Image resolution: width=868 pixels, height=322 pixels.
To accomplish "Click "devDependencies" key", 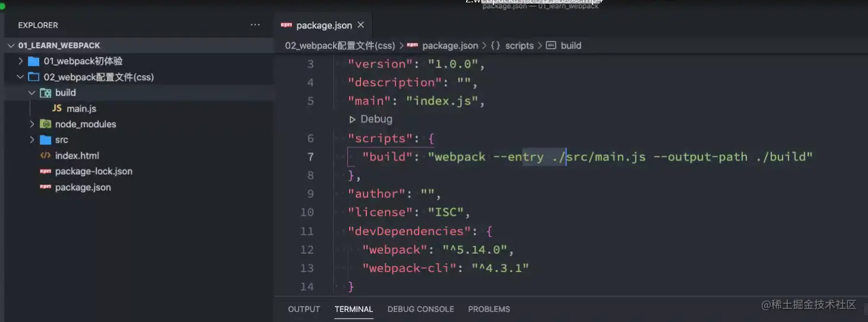I will point(410,231).
